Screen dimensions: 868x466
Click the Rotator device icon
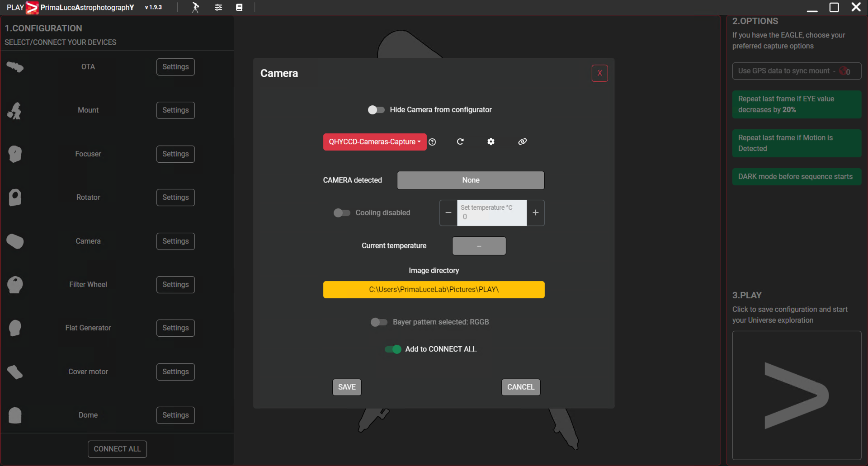[15, 198]
